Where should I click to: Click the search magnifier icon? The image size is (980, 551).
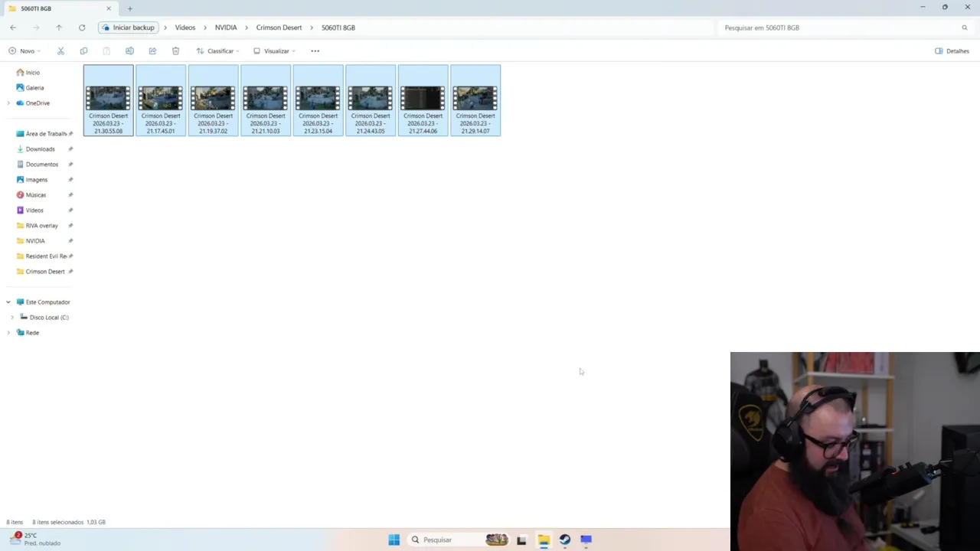965,28
